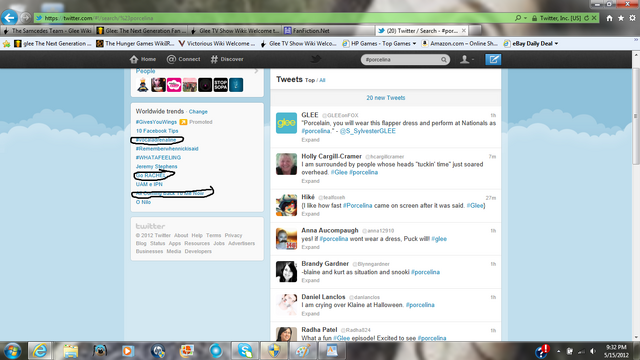Screen dimensions: 640x360
Task: Click the add-to-favorites star icon
Action: point(7,44)
